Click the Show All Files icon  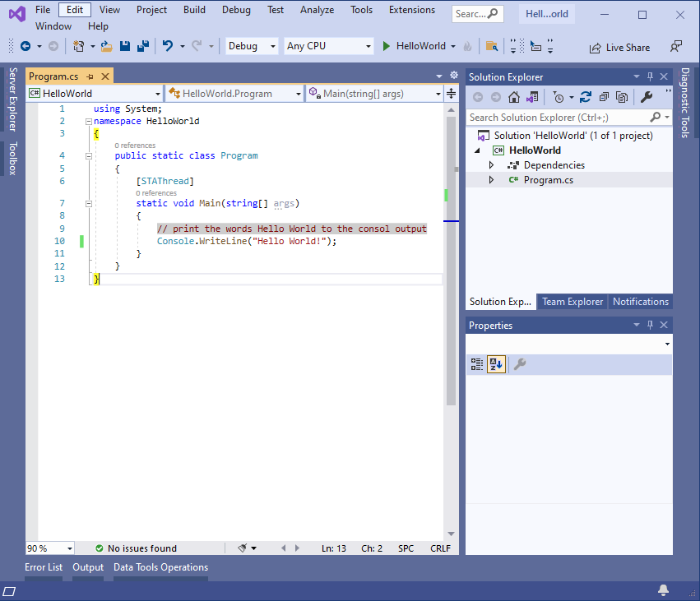click(x=621, y=97)
